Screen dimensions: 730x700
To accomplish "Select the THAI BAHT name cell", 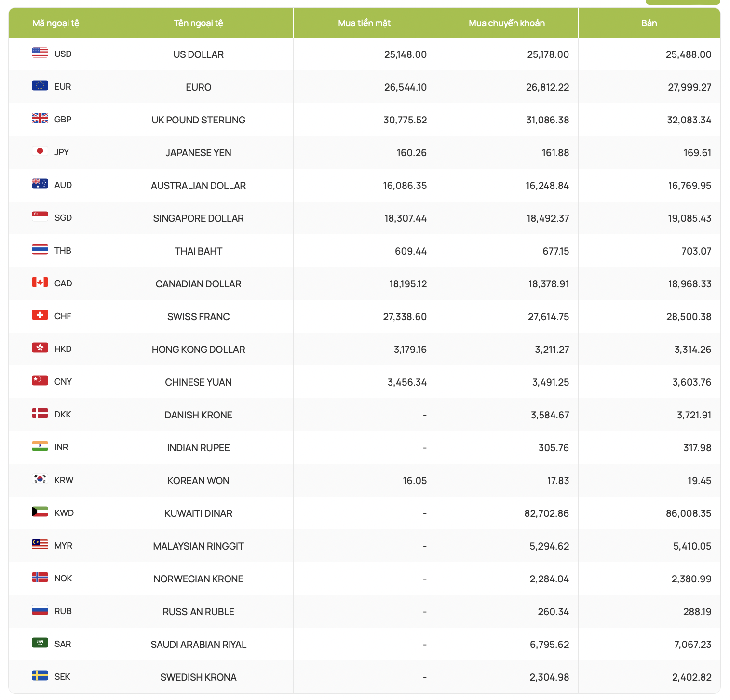I will [x=199, y=251].
